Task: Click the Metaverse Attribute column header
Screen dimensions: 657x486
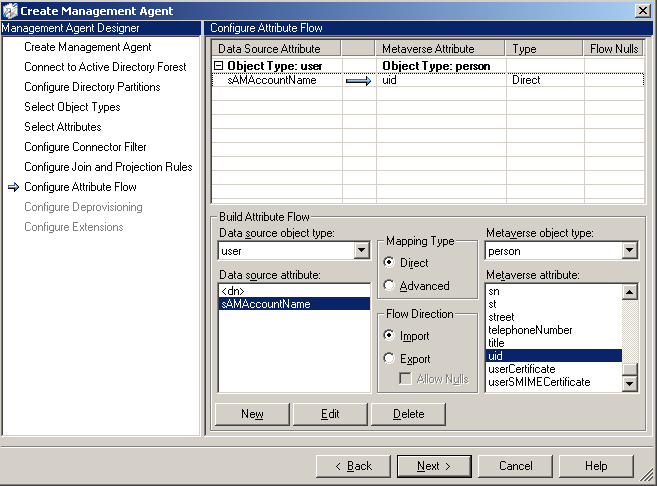Action: coord(440,49)
